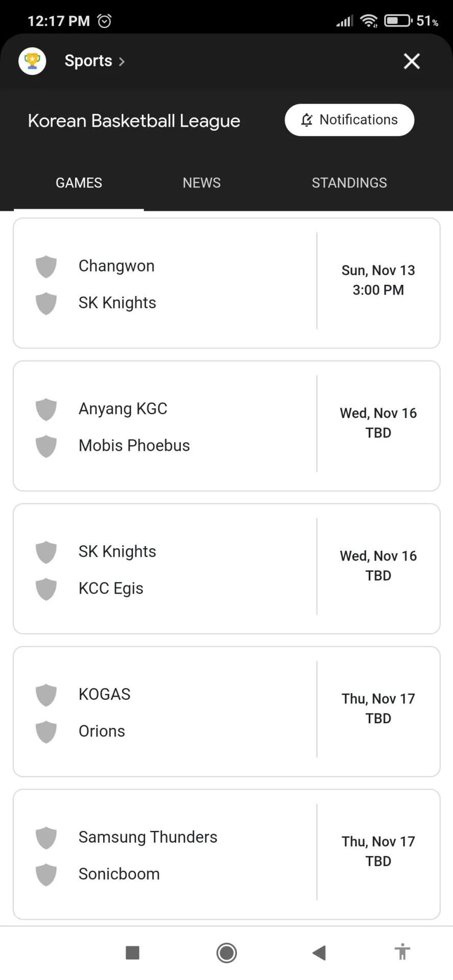Switch to the NEWS tab
453x980 pixels.
click(202, 183)
